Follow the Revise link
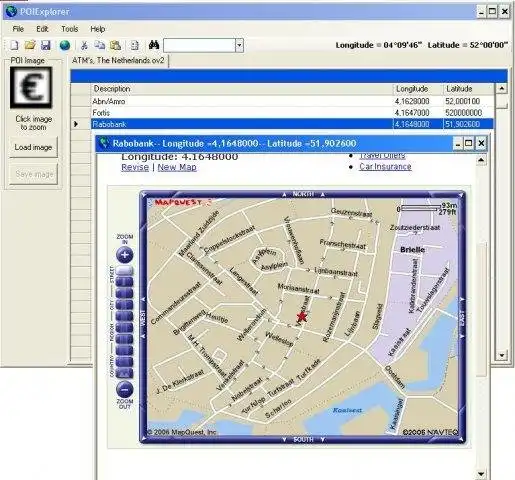 [x=135, y=167]
